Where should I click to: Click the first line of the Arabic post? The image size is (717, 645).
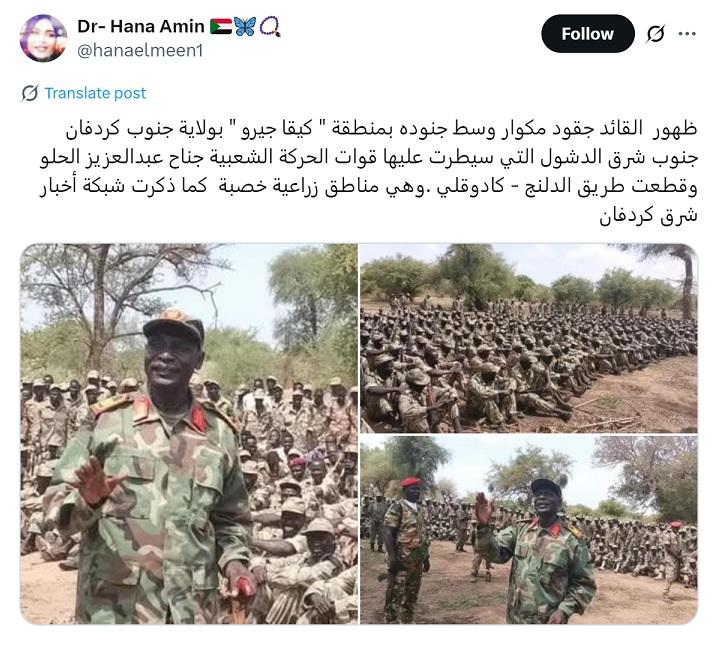click(381, 129)
